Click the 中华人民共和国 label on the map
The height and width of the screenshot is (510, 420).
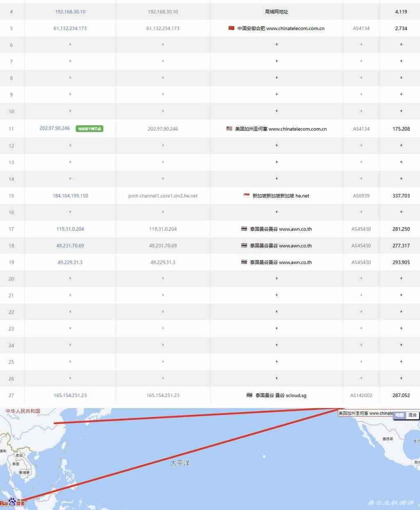click(x=23, y=411)
